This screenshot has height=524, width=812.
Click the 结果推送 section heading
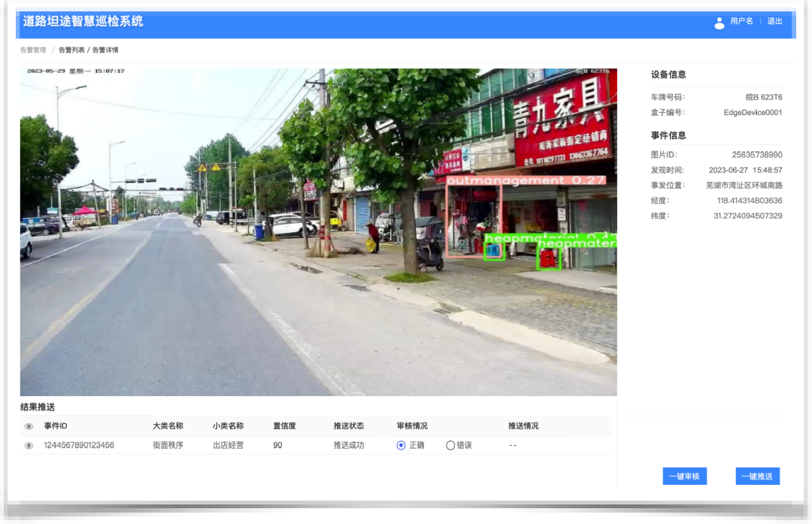pyautogui.click(x=38, y=407)
